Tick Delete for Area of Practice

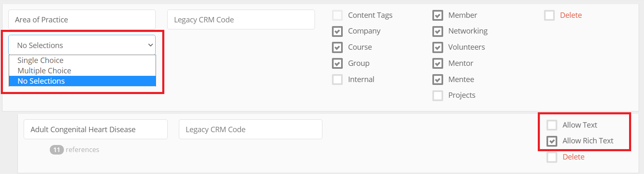tap(549, 15)
